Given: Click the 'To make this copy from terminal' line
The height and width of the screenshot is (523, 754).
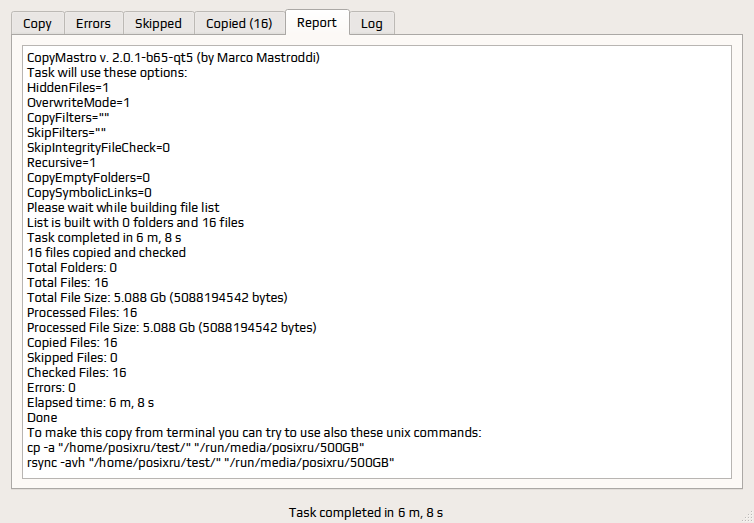Looking at the screenshot, I should point(254,433).
